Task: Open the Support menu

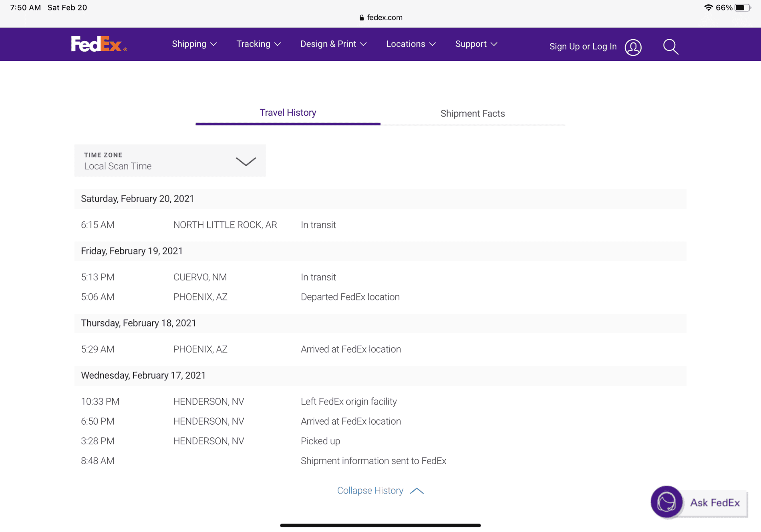Action: pos(476,44)
